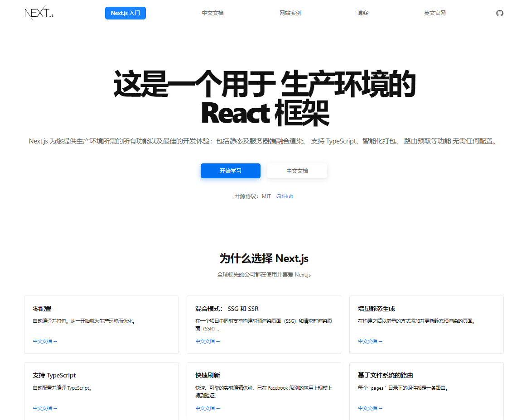Click the 开源协议：MIT text
The height and width of the screenshot is (420, 531).
pos(253,196)
